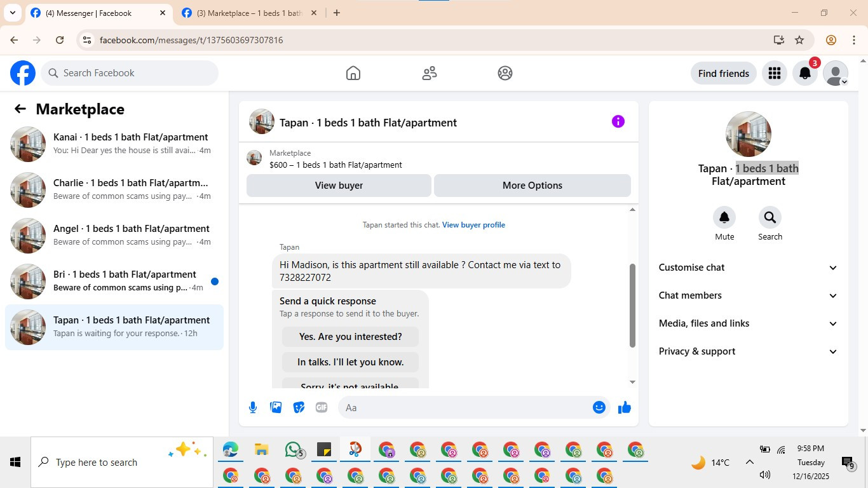Viewport: 868px width, 488px height.
Task: Go back using the Marketplace back arrow
Action: point(20,109)
